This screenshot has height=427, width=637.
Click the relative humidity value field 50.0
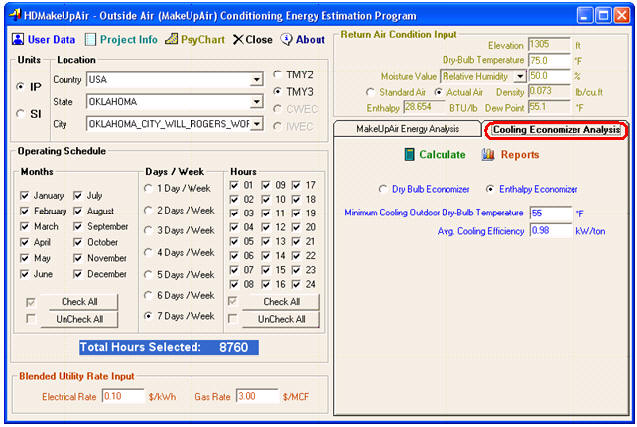click(549, 76)
